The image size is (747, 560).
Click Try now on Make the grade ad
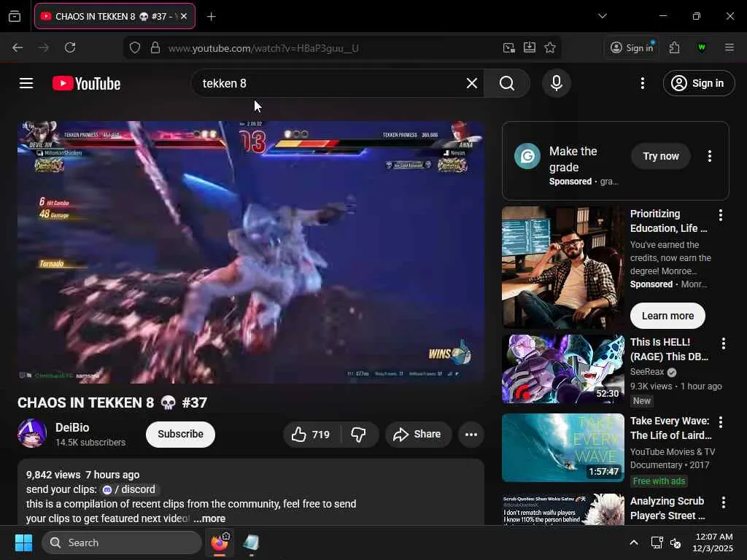(661, 156)
